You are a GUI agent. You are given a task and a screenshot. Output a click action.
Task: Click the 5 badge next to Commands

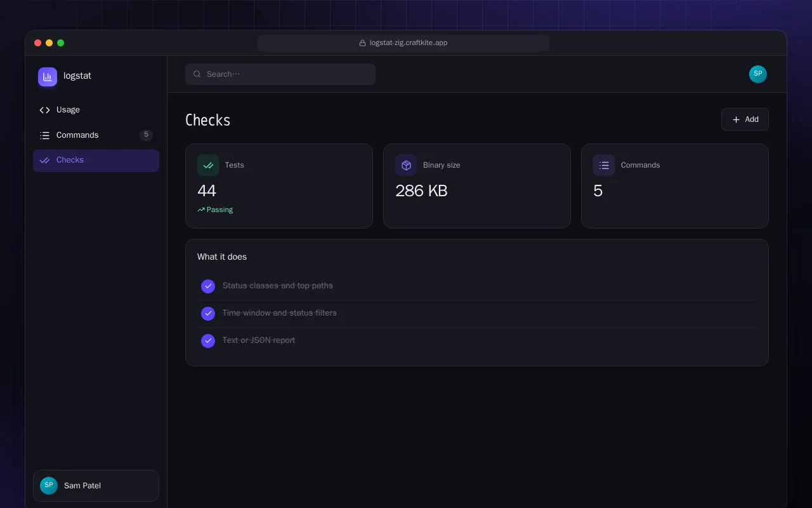(147, 135)
